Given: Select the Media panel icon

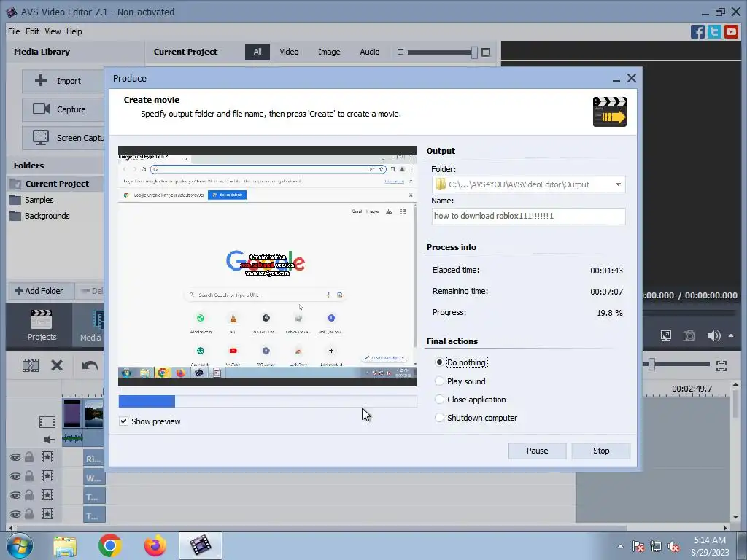Looking at the screenshot, I should pos(98,319).
